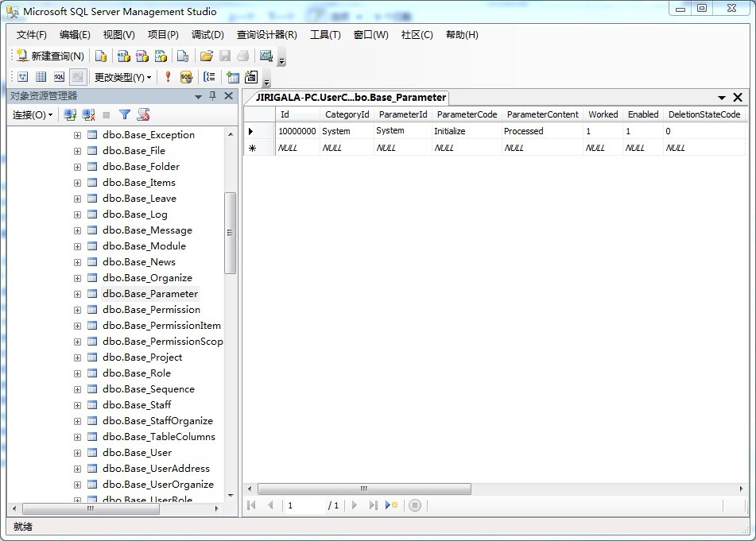756x541 pixels.
Task: Click the 新建查询(N) new query button
Action: 50,56
